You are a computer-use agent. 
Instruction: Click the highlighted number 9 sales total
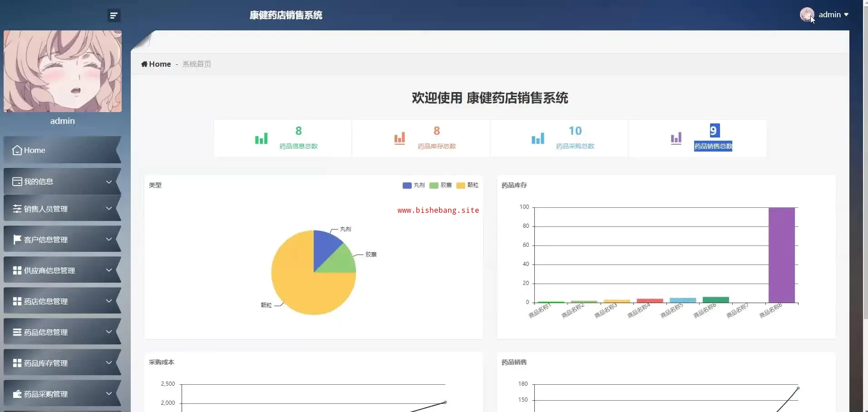[x=714, y=131]
